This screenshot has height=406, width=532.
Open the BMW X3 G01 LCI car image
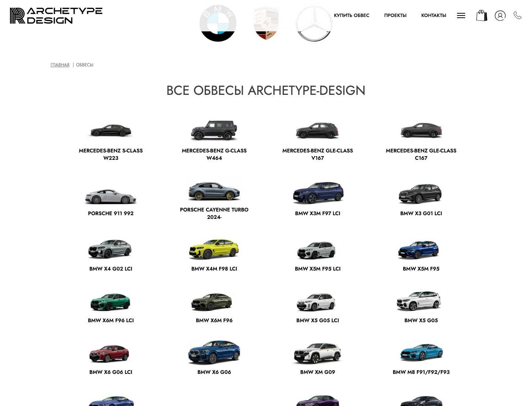[420, 193]
